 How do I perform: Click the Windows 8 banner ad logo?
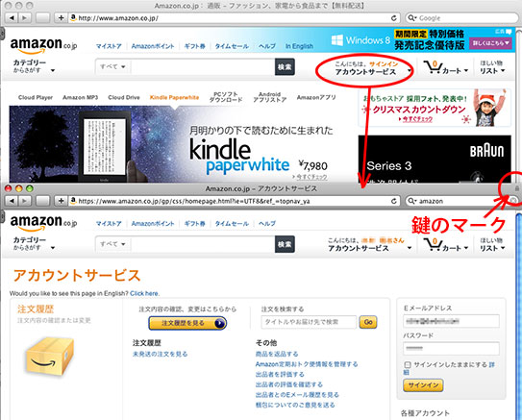pos(360,40)
